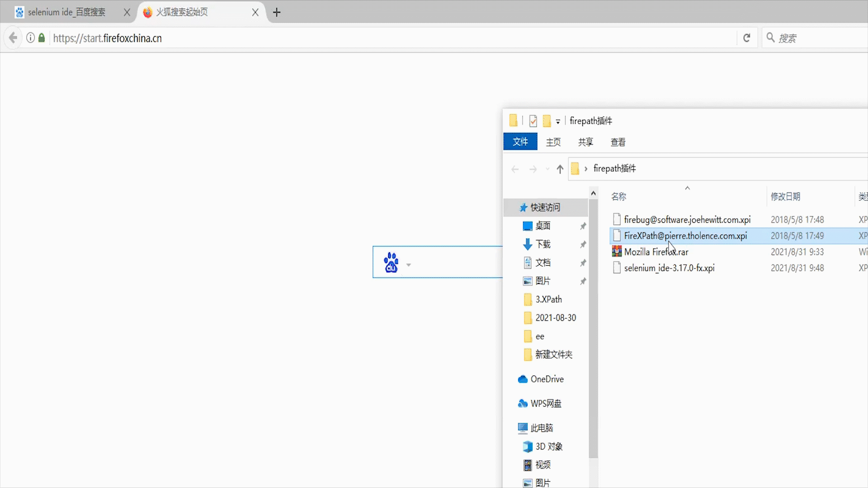Image resolution: width=868 pixels, height=488 pixels.
Task: Click the properties checkmark icon in title bar
Action: pyautogui.click(x=533, y=121)
